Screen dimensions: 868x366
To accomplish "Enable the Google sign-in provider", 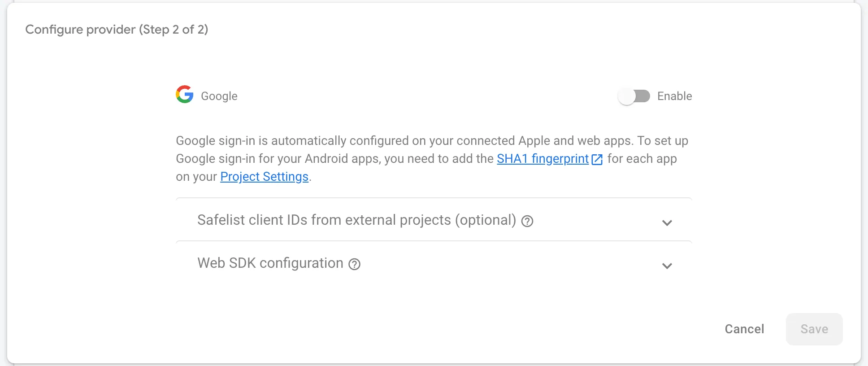I will click(x=634, y=96).
